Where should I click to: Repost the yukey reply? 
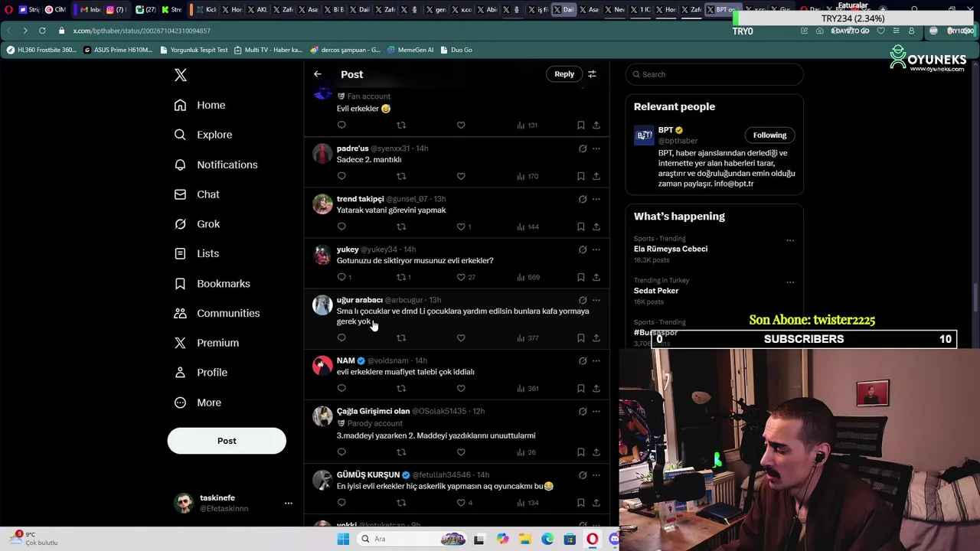click(x=401, y=277)
